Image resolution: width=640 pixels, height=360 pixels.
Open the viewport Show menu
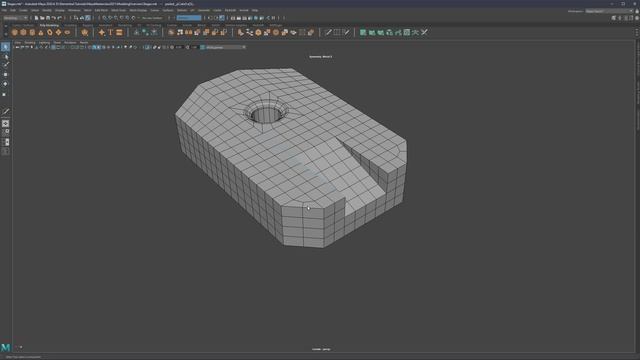57,42
